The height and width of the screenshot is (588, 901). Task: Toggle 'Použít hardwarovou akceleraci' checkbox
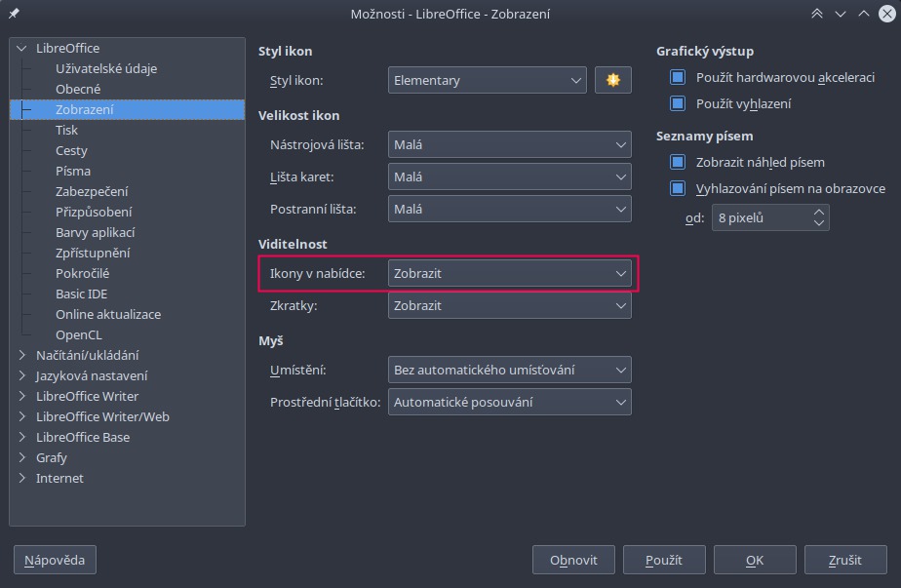coord(678,77)
